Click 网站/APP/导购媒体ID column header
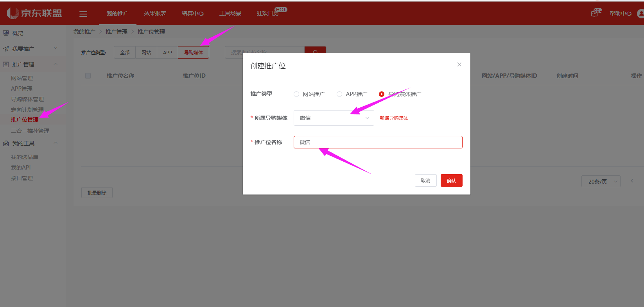The height and width of the screenshot is (307, 644). 509,76
